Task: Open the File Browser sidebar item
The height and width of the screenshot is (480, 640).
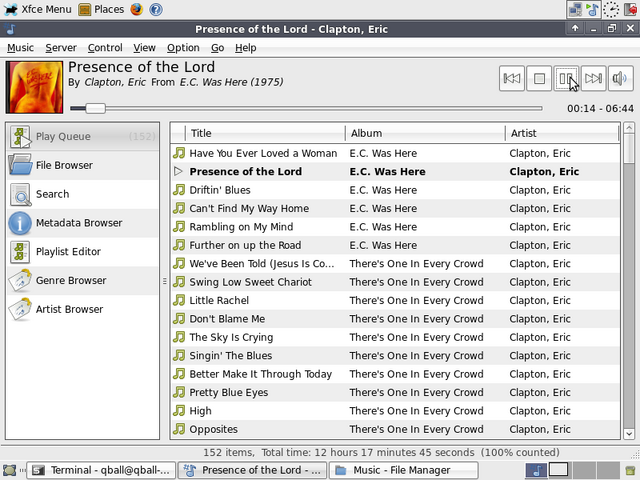Action: (x=83, y=165)
